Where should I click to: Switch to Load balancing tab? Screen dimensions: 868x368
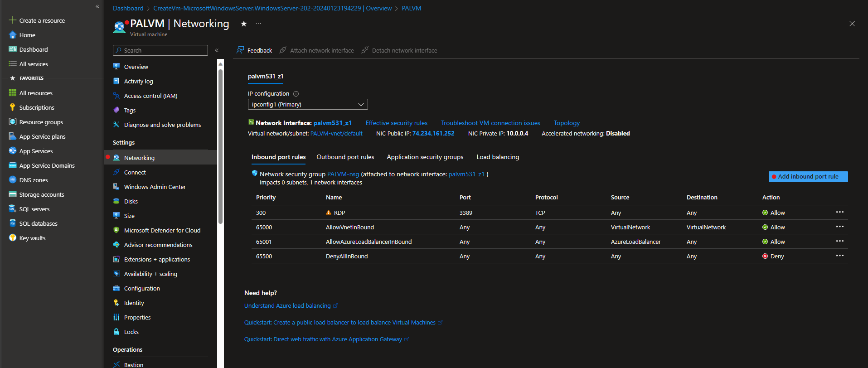pyautogui.click(x=498, y=157)
